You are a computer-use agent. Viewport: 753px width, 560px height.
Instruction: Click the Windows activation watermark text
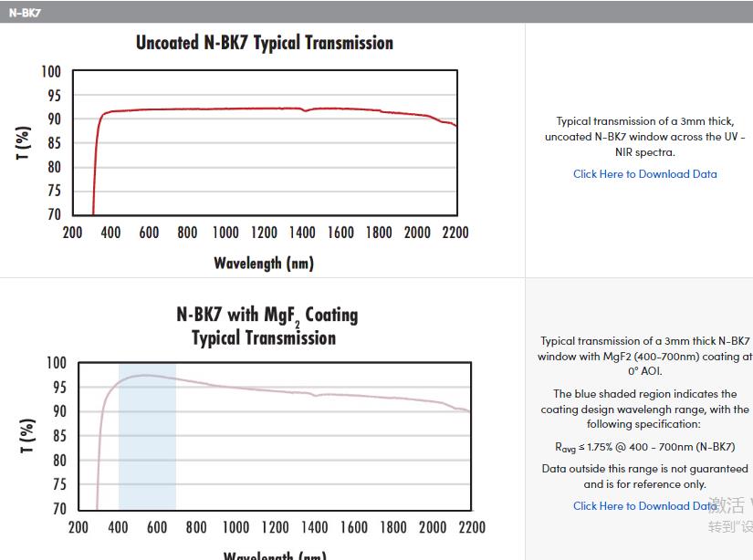pos(730,514)
